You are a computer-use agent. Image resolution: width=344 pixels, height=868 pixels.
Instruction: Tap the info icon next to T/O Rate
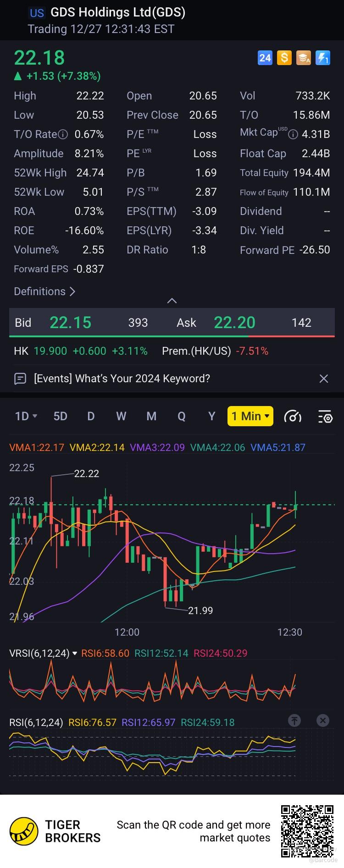[63, 134]
